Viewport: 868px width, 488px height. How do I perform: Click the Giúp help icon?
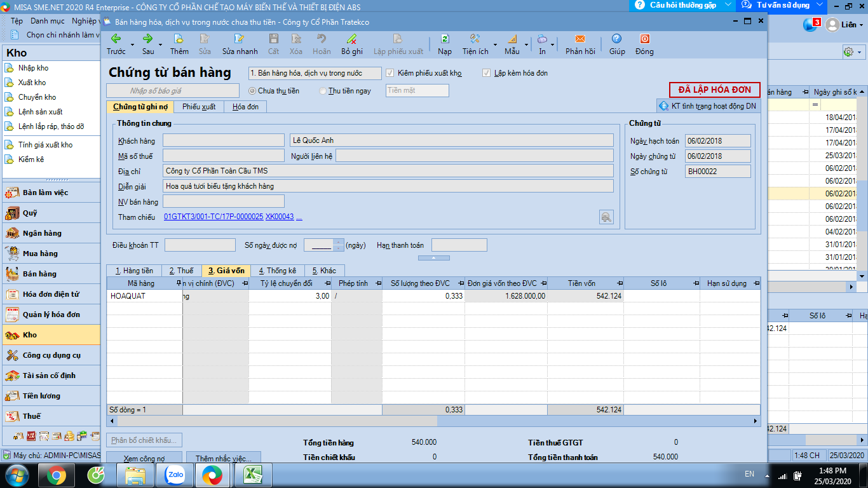(616, 39)
